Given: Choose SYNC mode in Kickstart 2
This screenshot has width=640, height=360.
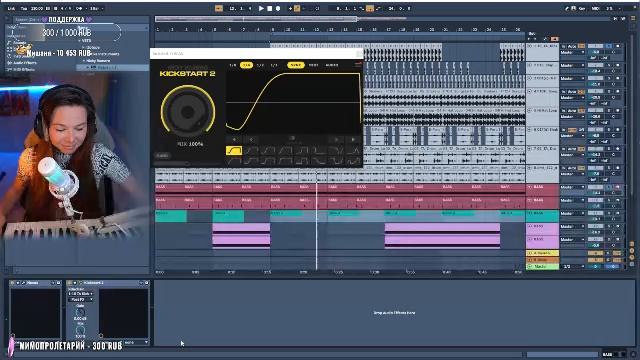Looking at the screenshot, I should click(x=296, y=65).
